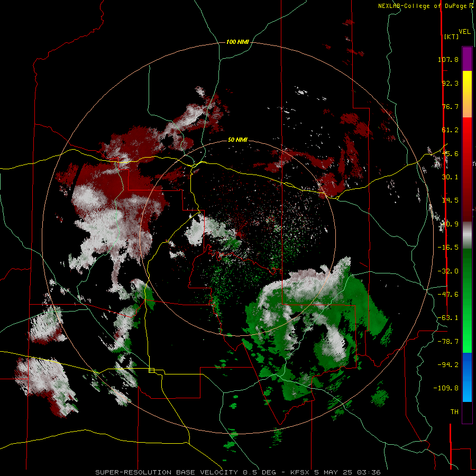Click the 5 MAY 25 03:36 timestamp
476x476 pixels.
(x=347, y=472)
